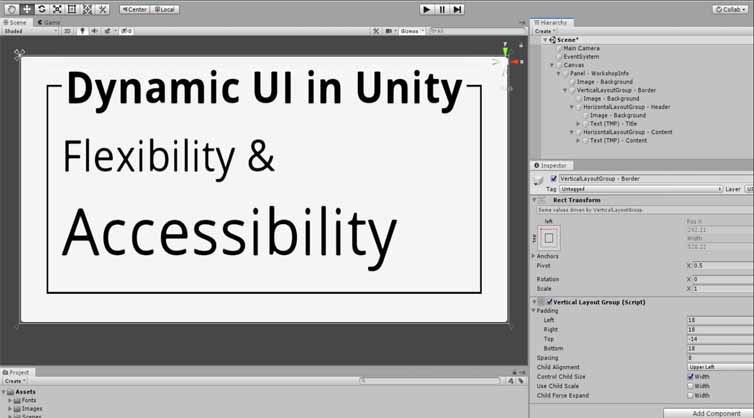
Task: Check Child Force Expand Width
Action: (x=691, y=395)
